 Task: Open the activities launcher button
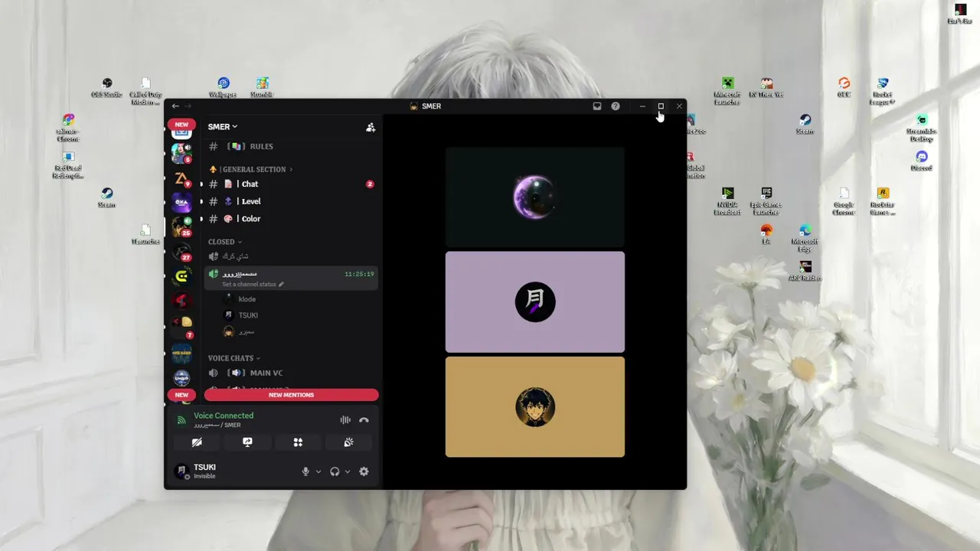[x=298, y=442]
